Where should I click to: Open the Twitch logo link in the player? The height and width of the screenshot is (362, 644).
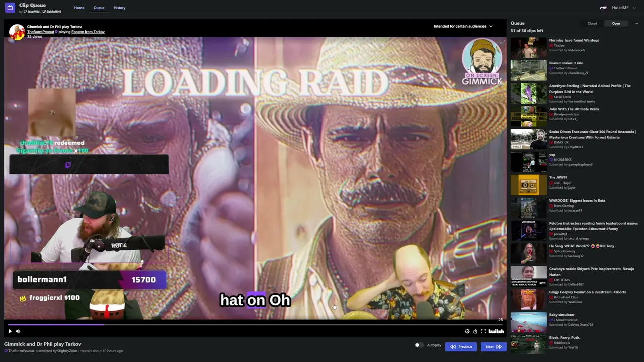point(496,331)
